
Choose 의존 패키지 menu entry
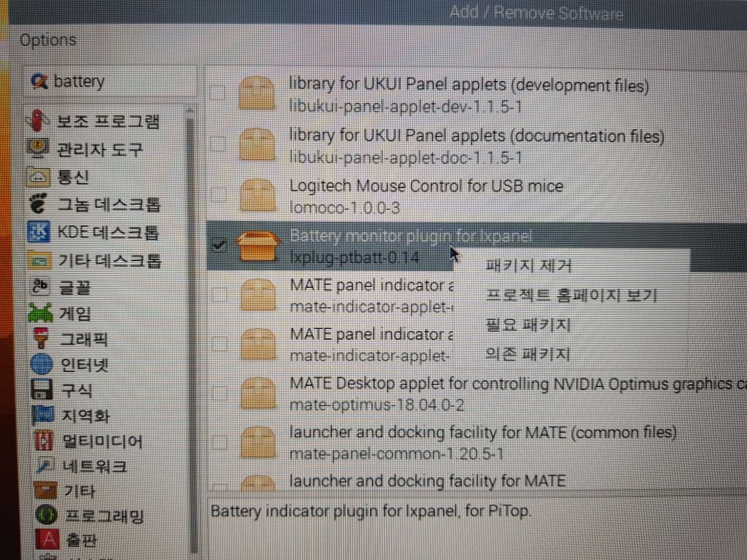click(528, 354)
